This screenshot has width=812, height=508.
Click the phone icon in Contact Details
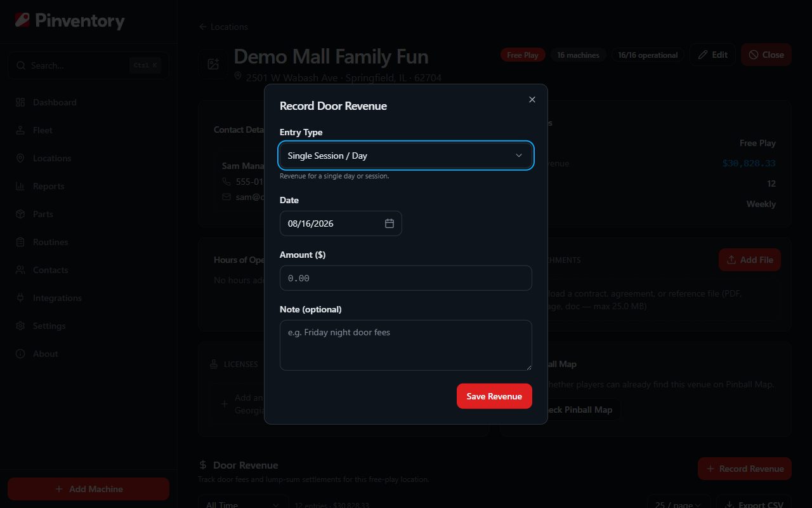pyautogui.click(x=226, y=182)
